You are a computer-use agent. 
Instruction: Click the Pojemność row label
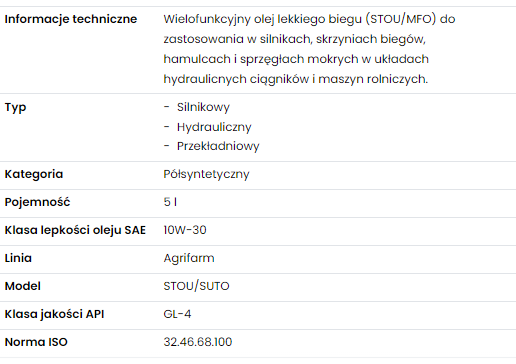point(37,202)
